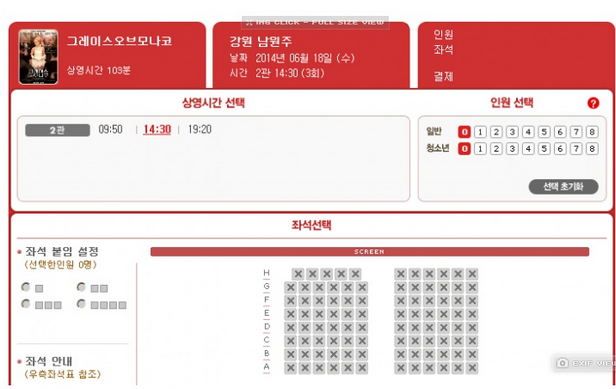616x389 pixels.
Task: Click the EXIF viewer camera icon
Action: tap(563, 363)
